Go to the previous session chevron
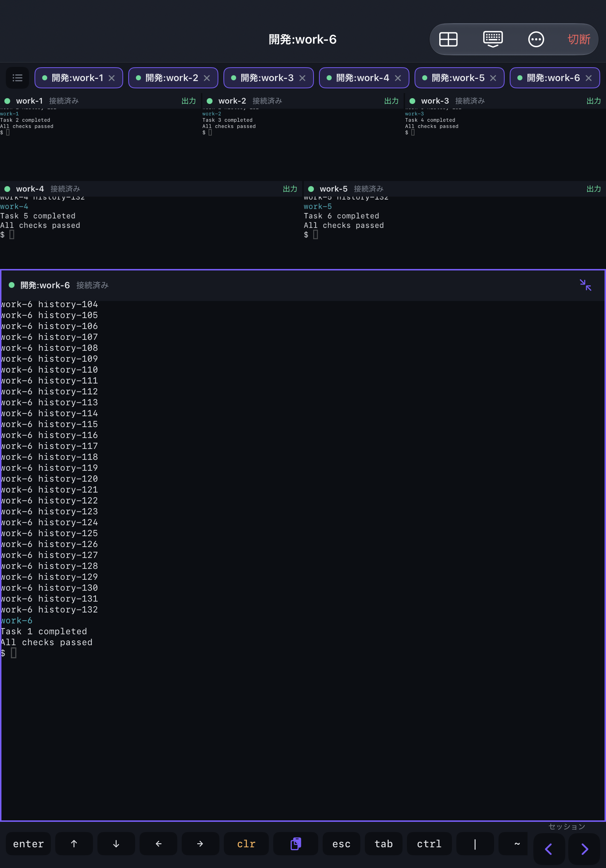The height and width of the screenshot is (868, 606). (549, 849)
